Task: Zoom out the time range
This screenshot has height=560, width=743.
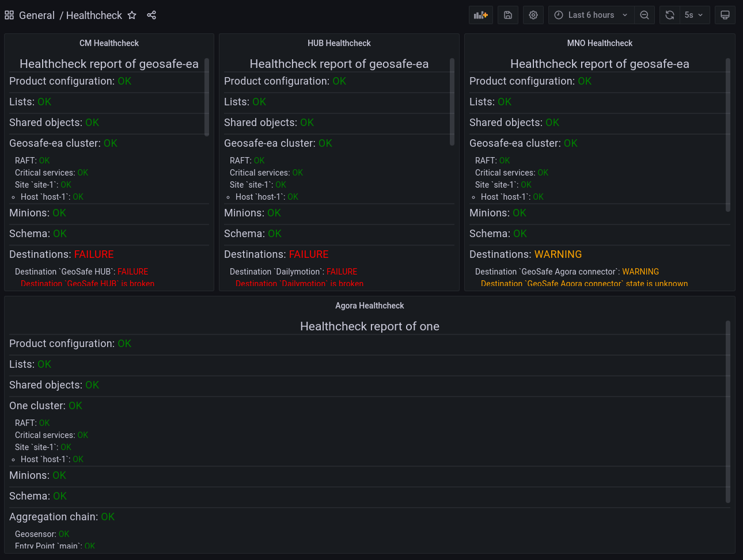Action: (645, 15)
